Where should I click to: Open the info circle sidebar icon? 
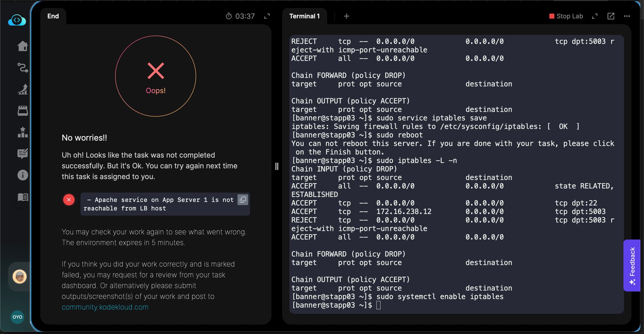pos(22,175)
